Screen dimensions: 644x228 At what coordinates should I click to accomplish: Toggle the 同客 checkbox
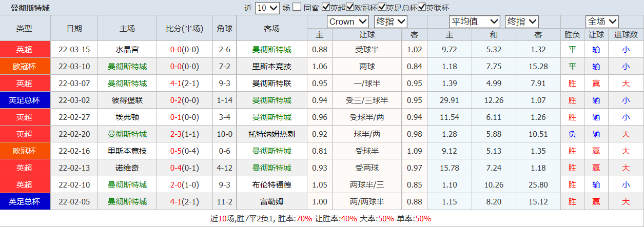pyautogui.click(x=297, y=8)
